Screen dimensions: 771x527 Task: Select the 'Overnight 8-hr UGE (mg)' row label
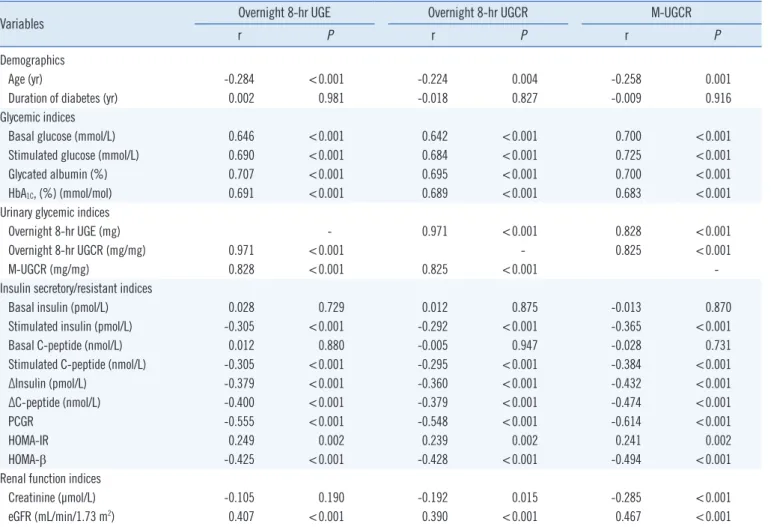point(64,232)
